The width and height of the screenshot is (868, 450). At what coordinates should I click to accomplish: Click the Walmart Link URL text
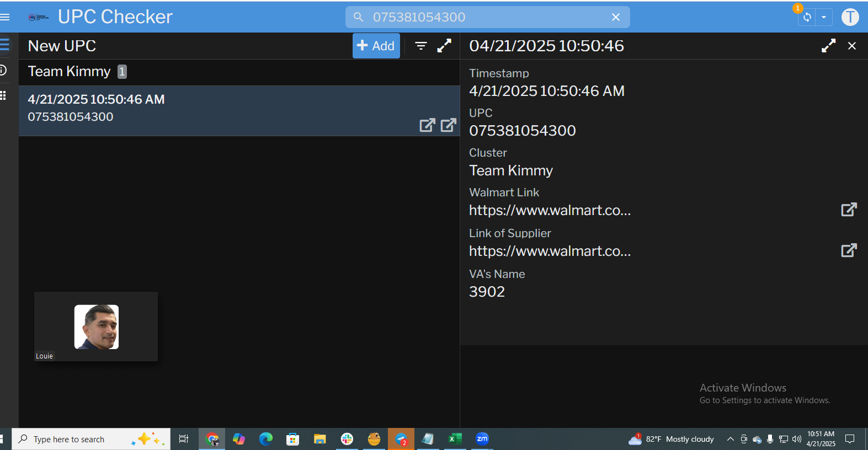point(550,211)
